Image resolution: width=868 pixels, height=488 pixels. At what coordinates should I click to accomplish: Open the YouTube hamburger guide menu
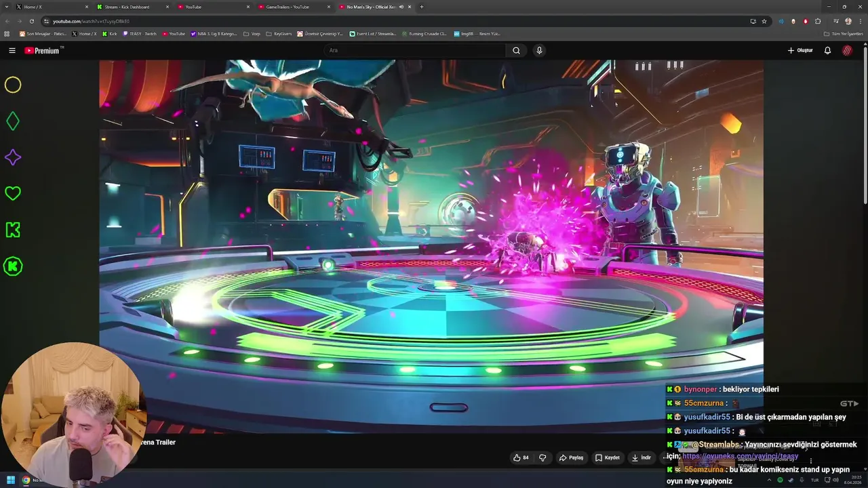tap(12, 50)
